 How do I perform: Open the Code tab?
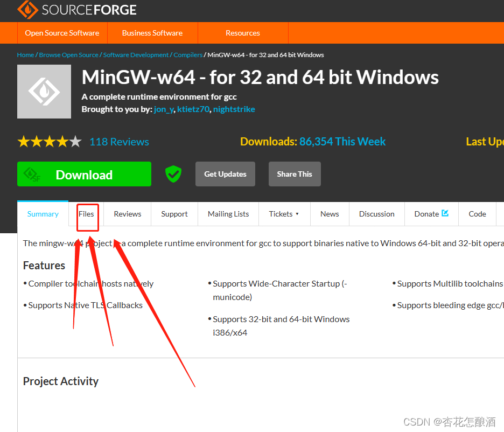[x=477, y=214]
